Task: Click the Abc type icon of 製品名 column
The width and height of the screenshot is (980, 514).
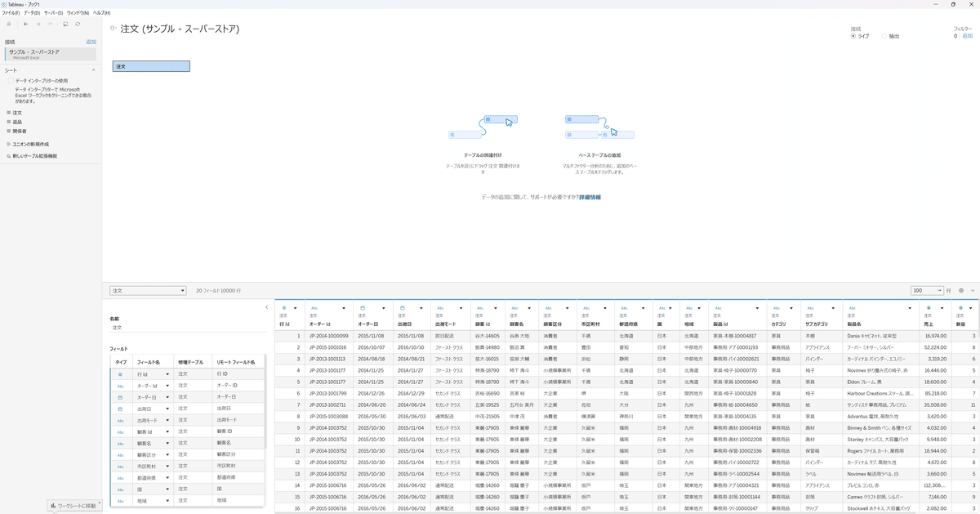Action: tap(851, 308)
